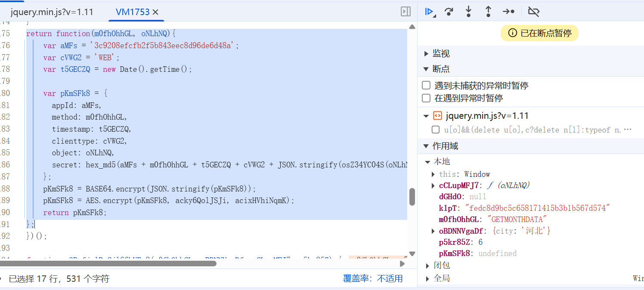
Task: Click the return pKmSFk8 line
Action: click(74, 213)
